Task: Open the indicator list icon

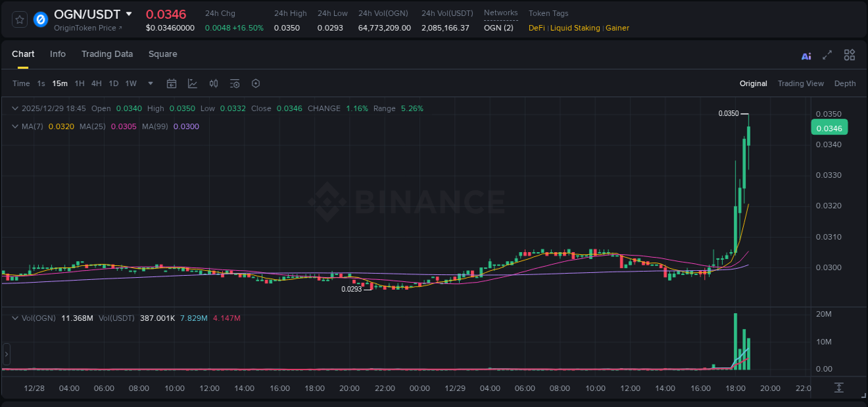Action: coord(234,83)
